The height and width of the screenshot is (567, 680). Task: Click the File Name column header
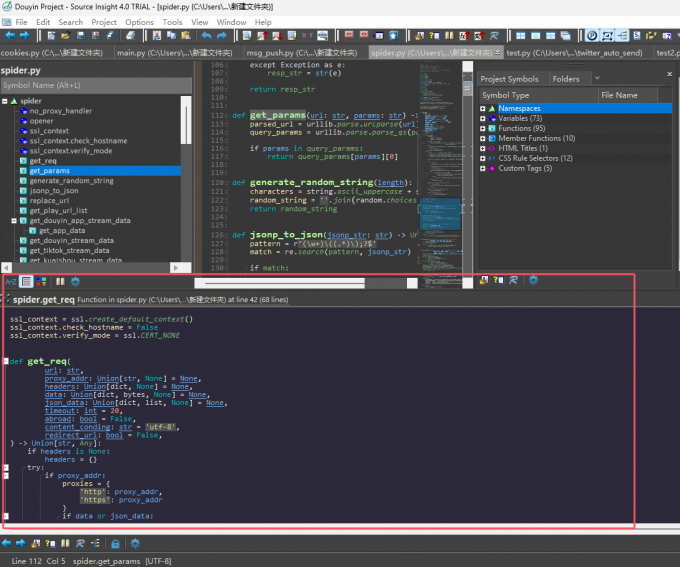(619, 95)
